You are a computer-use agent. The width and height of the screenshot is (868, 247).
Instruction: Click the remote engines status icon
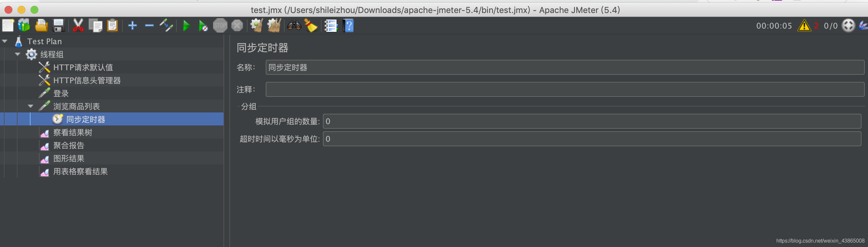click(848, 26)
